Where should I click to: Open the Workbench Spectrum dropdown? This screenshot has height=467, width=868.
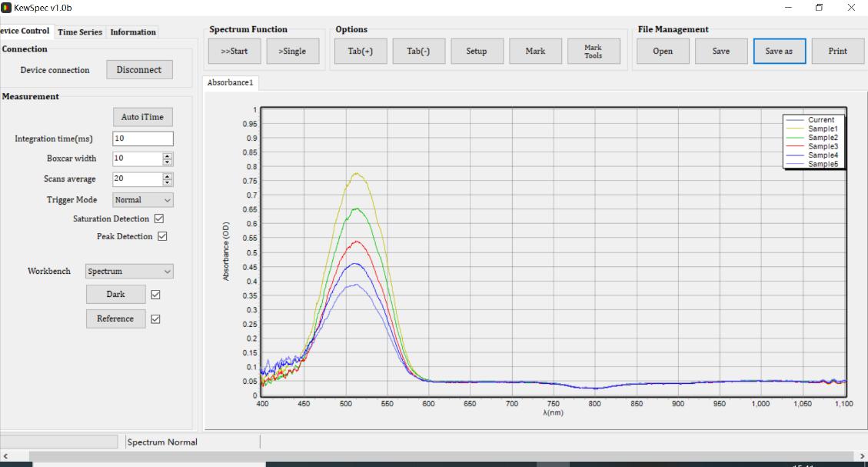point(129,272)
